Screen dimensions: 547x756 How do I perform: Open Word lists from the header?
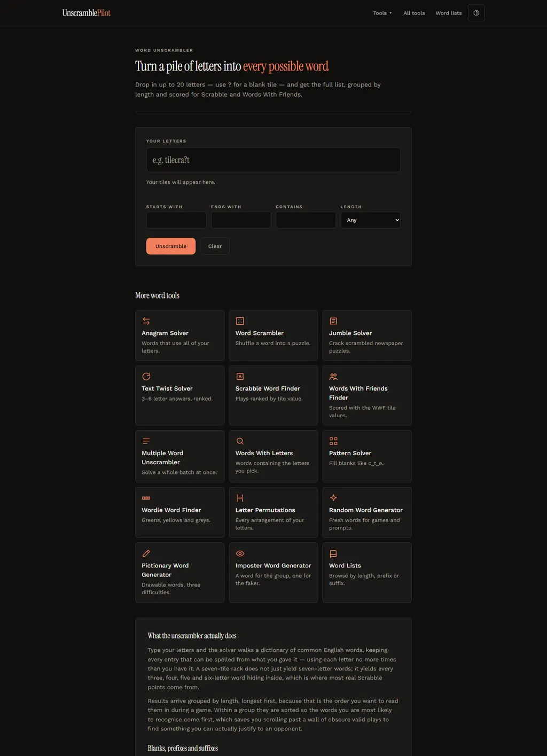click(x=449, y=13)
